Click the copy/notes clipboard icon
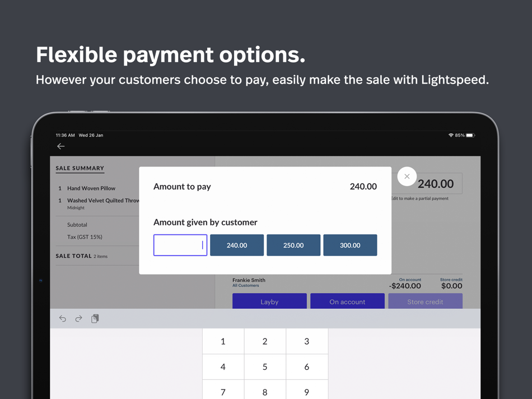This screenshot has height=399, width=532. coord(95,318)
